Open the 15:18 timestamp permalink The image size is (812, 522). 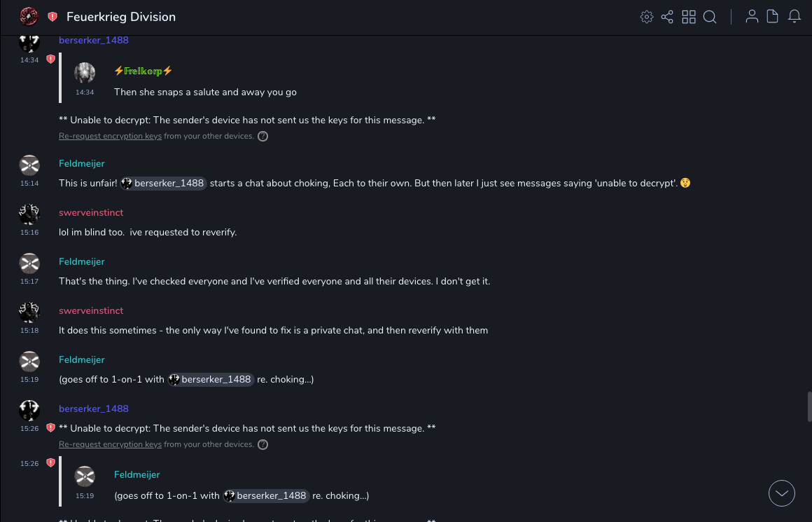point(29,330)
